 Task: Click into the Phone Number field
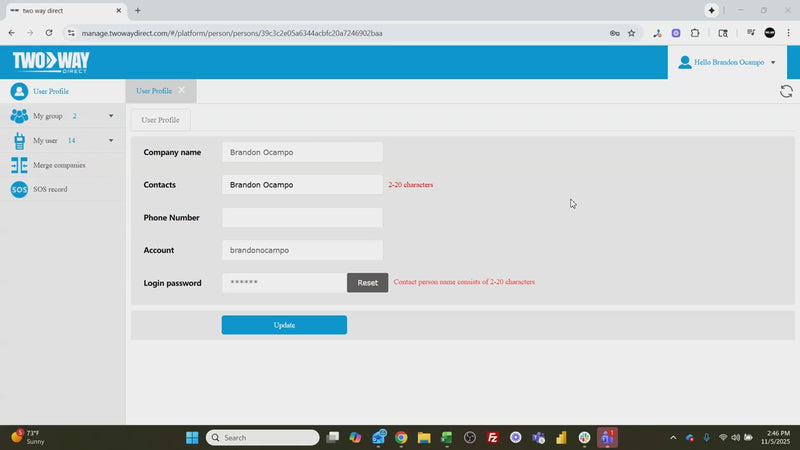point(302,218)
